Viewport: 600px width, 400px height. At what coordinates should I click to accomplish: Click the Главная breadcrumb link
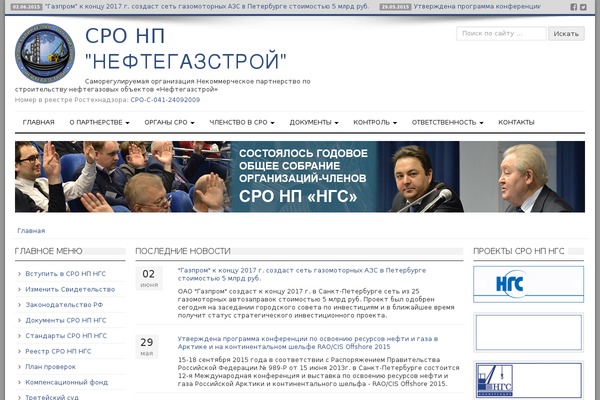(x=31, y=231)
